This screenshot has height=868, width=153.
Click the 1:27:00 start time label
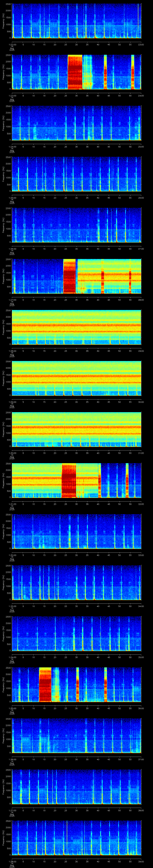[x=12, y=300]
